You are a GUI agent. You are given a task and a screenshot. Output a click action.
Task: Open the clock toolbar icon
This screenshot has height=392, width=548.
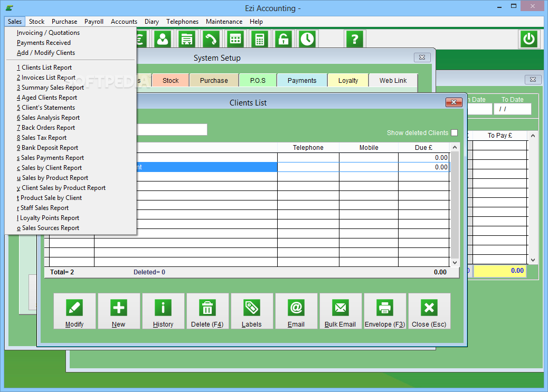click(308, 39)
